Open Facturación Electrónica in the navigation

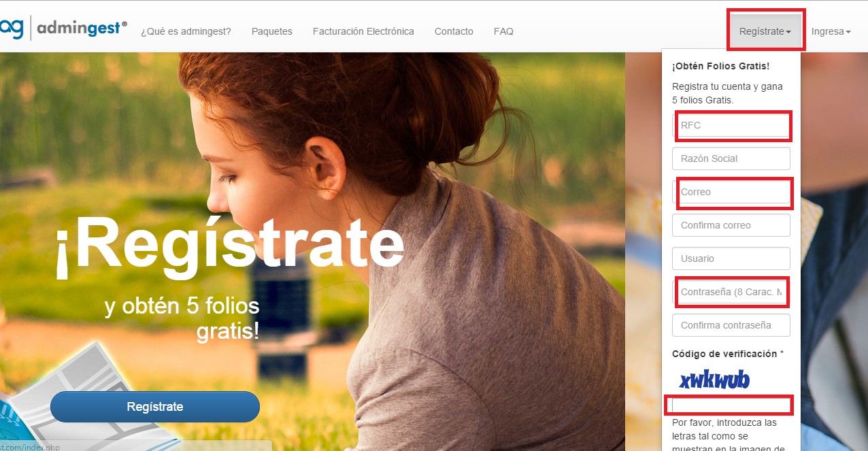tap(363, 31)
